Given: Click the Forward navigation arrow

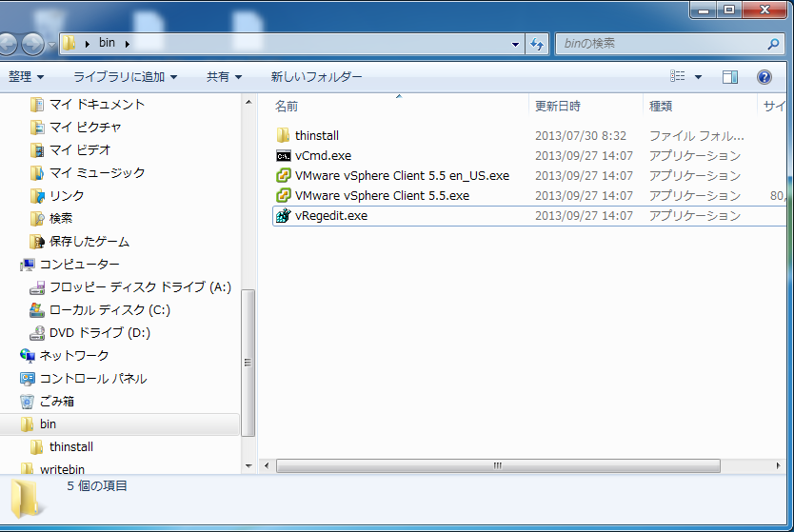Looking at the screenshot, I should 32,44.
